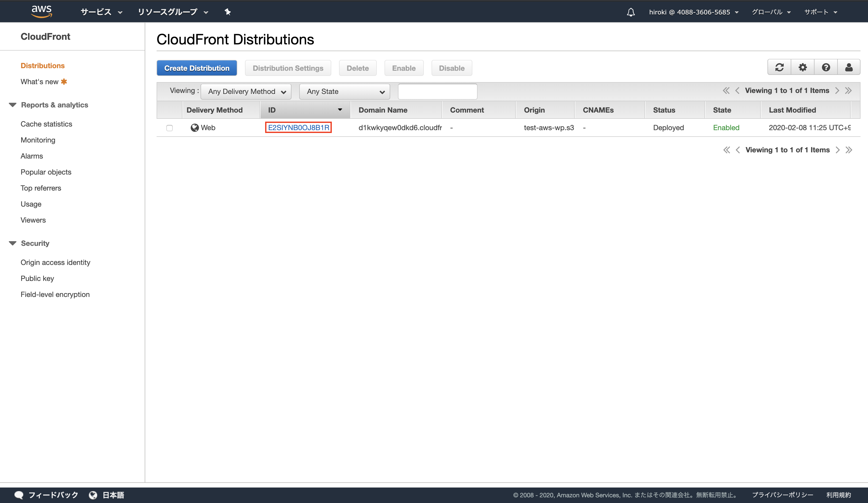
Task: Click the speech bubble feedback icon
Action: 19,495
